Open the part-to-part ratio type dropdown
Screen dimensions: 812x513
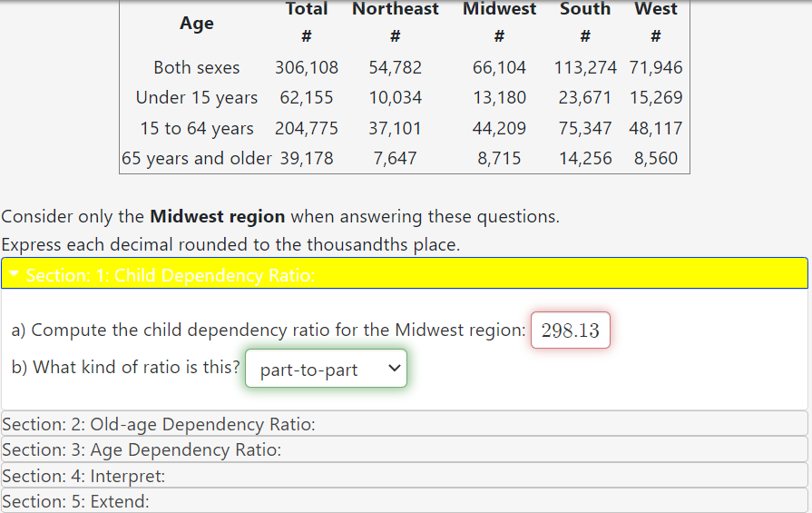(327, 369)
